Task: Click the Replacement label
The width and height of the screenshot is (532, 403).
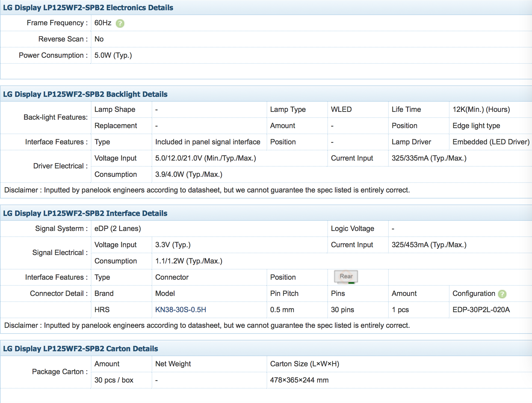Action: [116, 126]
